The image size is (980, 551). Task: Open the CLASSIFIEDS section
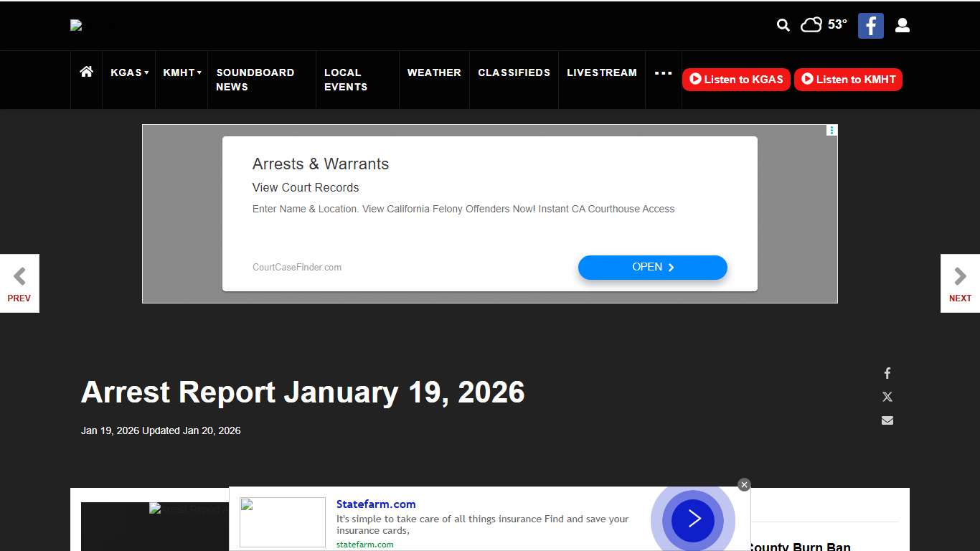[x=514, y=72]
